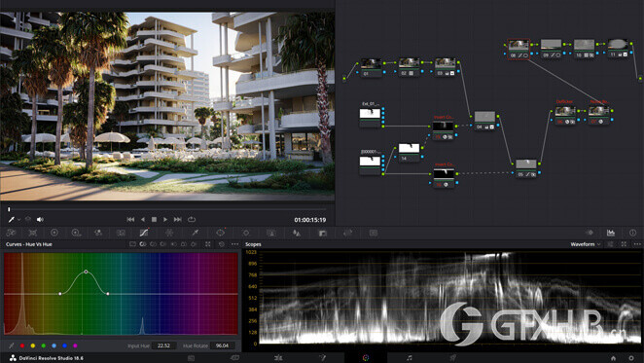Open the Color Warper palette
The height and width of the screenshot is (363, 644).
tap(169, 233)
